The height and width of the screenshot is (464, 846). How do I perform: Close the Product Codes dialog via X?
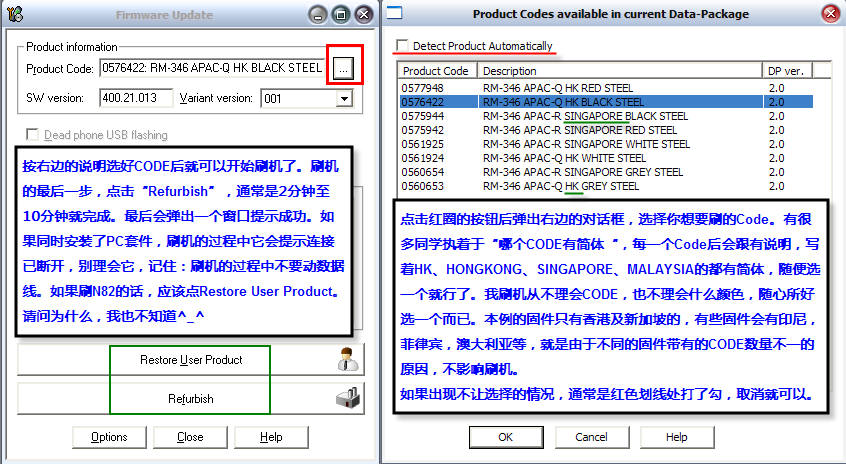pos(829,14)
